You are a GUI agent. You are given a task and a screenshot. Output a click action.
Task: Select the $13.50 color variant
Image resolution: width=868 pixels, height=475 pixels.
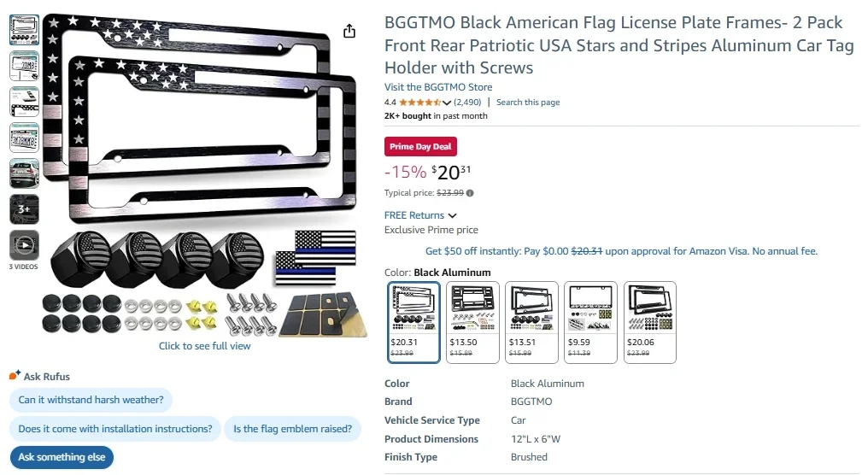point(472,322)
